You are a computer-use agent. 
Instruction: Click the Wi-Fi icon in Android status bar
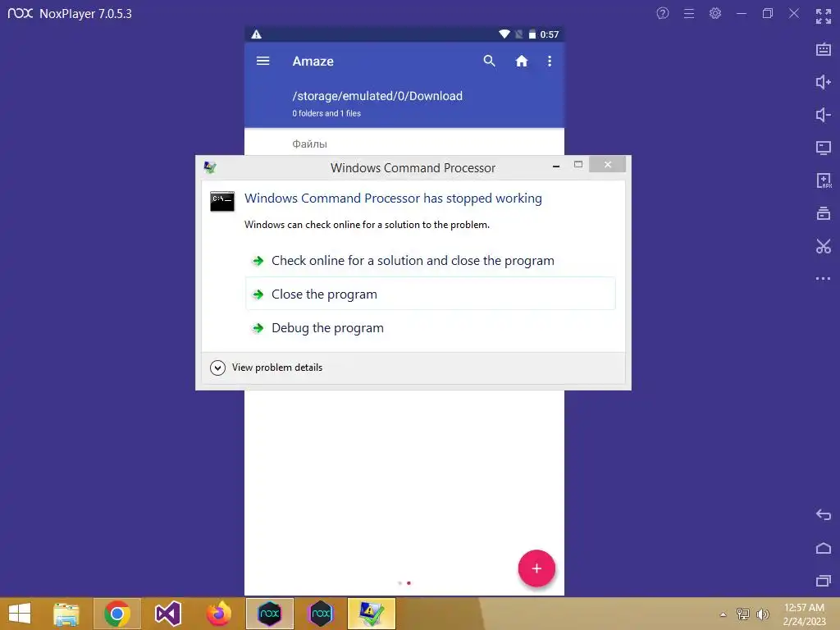click(x=504, y=34)
